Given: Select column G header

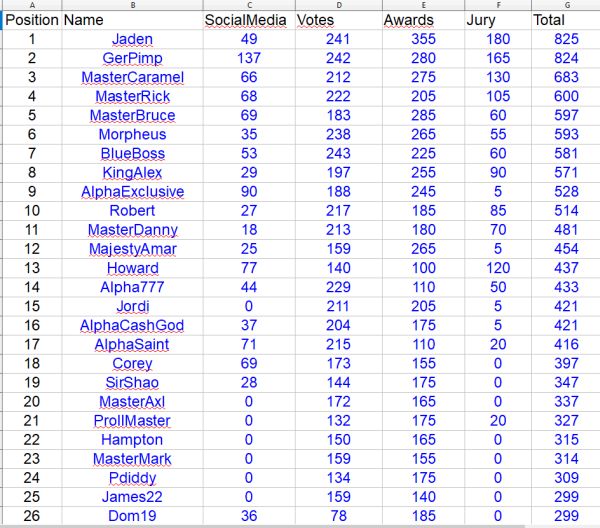Looking at the screenshot, I should tap(566, 5).
